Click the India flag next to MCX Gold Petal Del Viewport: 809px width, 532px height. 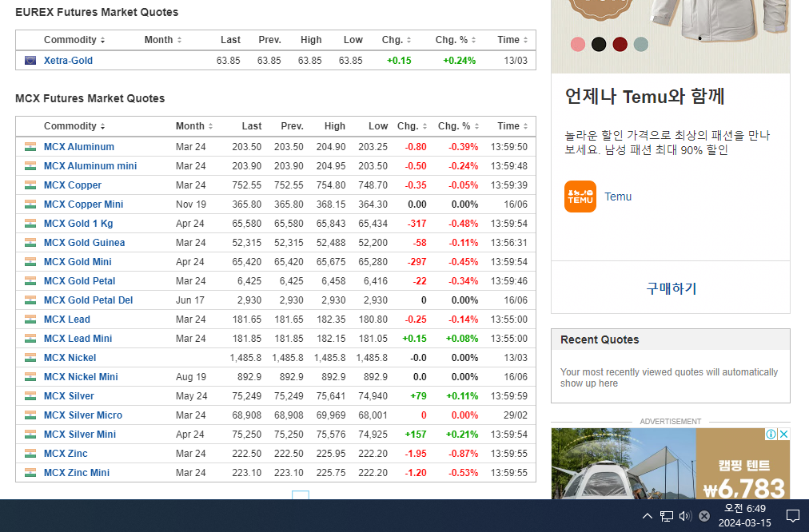(30, 300)
